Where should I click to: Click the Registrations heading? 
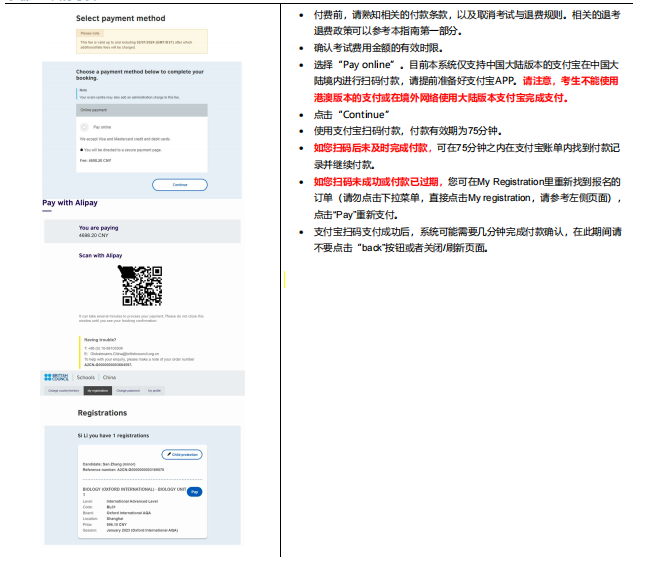pos(102,413)
